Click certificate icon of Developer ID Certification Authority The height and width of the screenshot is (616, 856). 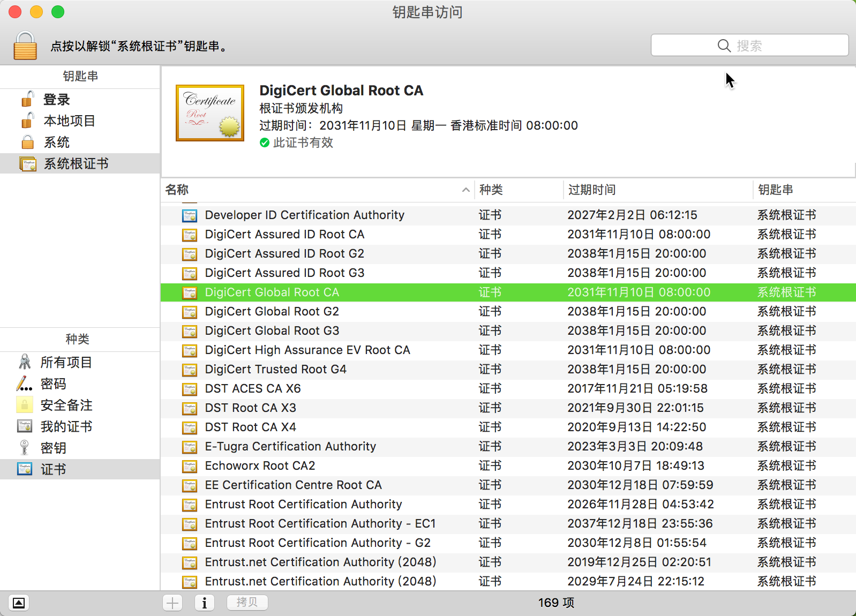(x=190, y=216)
